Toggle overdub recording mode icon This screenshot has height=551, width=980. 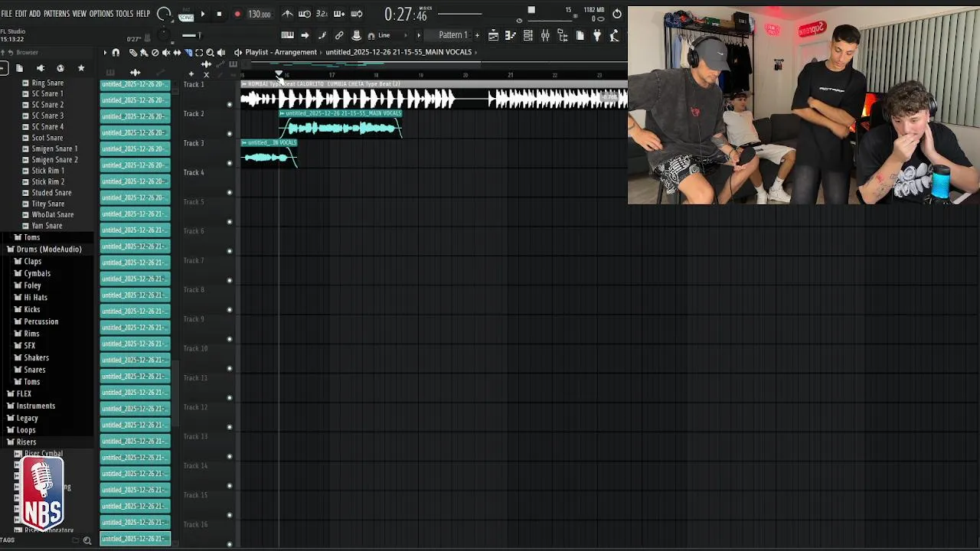pos(339,14)
